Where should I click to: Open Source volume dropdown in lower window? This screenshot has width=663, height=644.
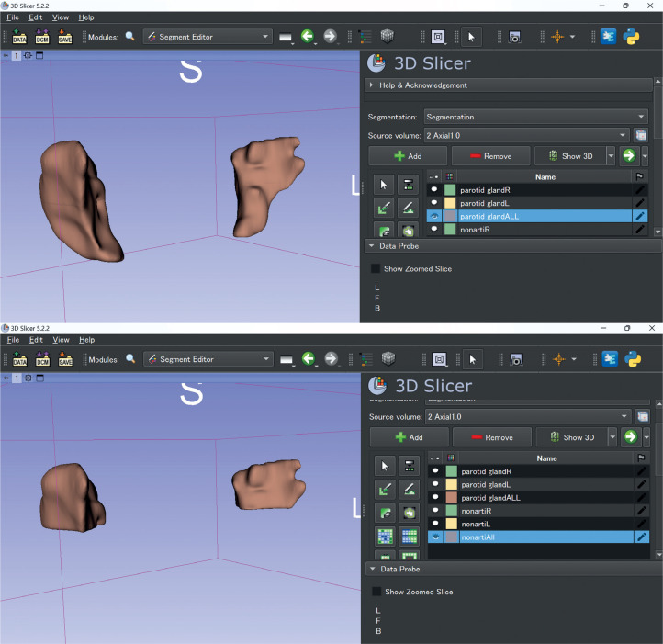[x=527, y=416]
